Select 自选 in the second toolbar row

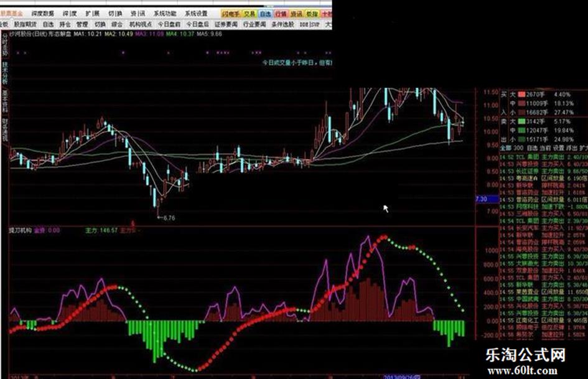click(x=48, y=24)
